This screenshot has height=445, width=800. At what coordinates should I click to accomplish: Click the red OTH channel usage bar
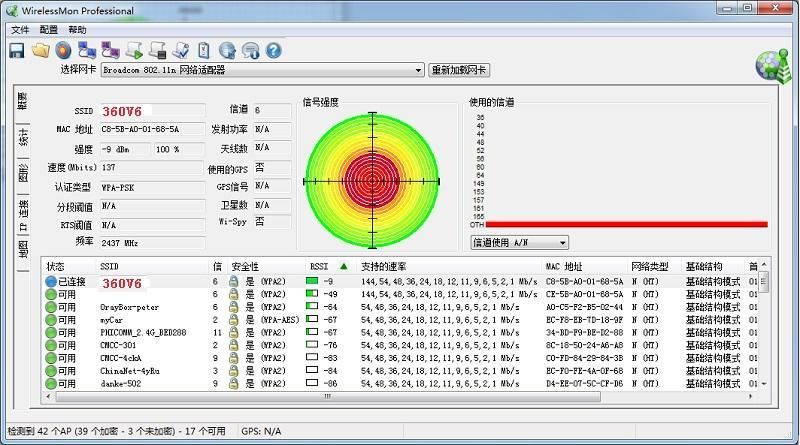pyautogui.click(x=627, y=224)
